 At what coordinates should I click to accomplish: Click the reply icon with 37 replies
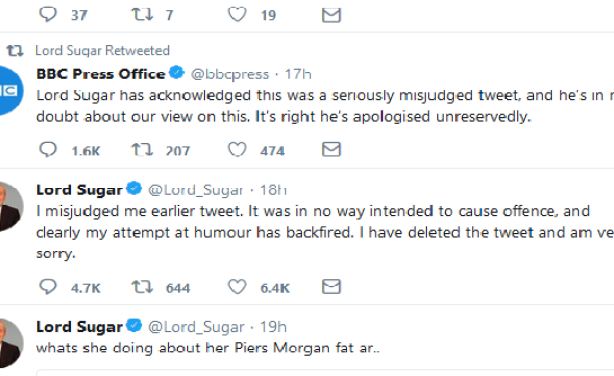48,14
